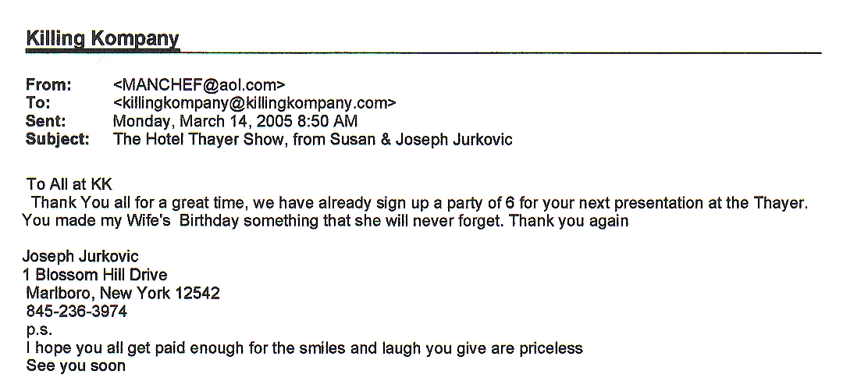Click the 'Thank You all for a great time' sentence

[419, 203]
